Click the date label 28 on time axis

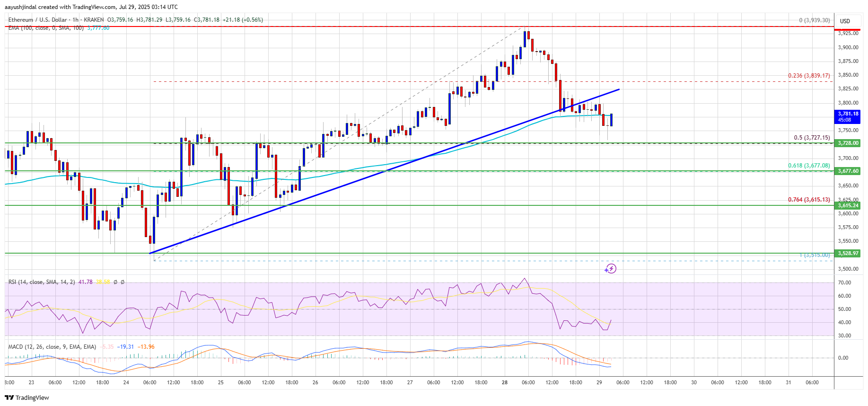point(505,382)
